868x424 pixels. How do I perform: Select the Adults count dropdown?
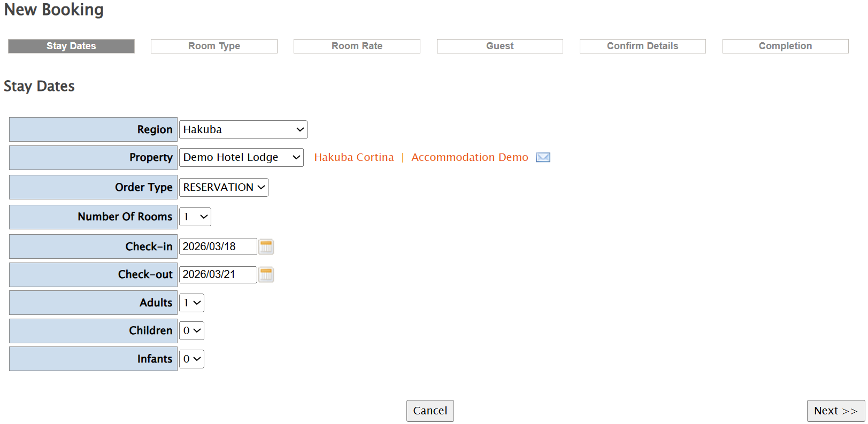click(191, 303)
